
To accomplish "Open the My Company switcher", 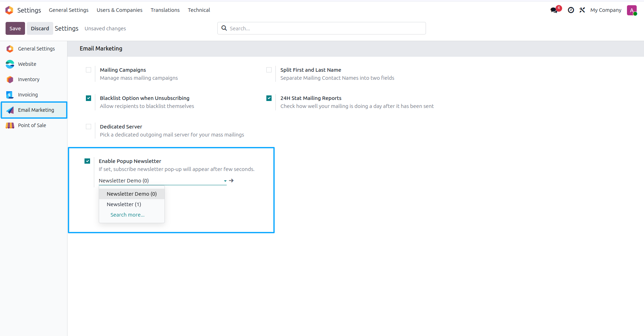I will (606, 10).
